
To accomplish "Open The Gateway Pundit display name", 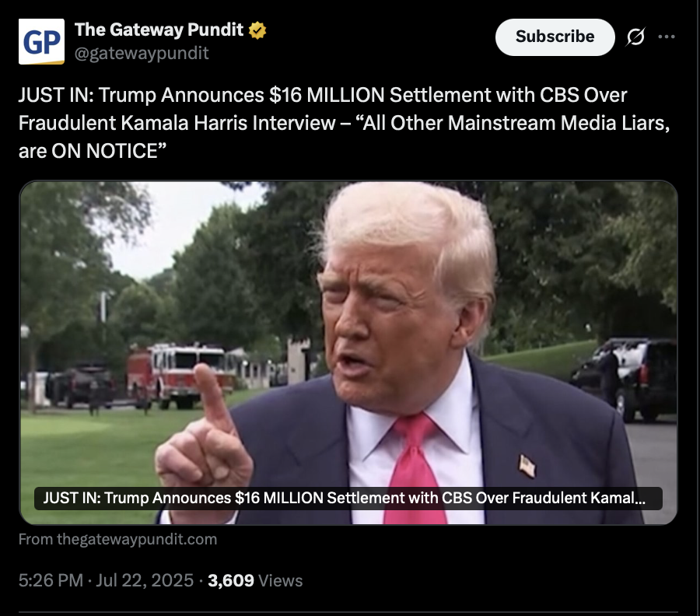I will [159, 30].
